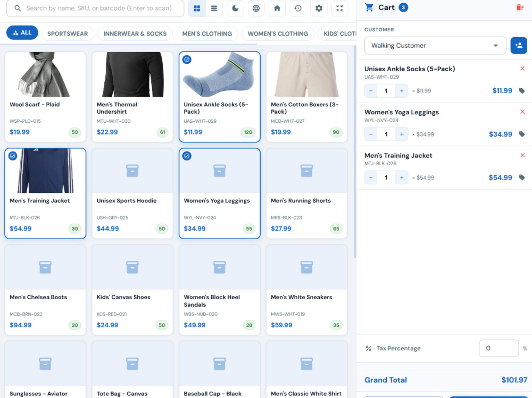Click stock badge 120 on Ankle Socks
Image resolution: width=532 pixels, height=398 pixels.
coord(248,132)
